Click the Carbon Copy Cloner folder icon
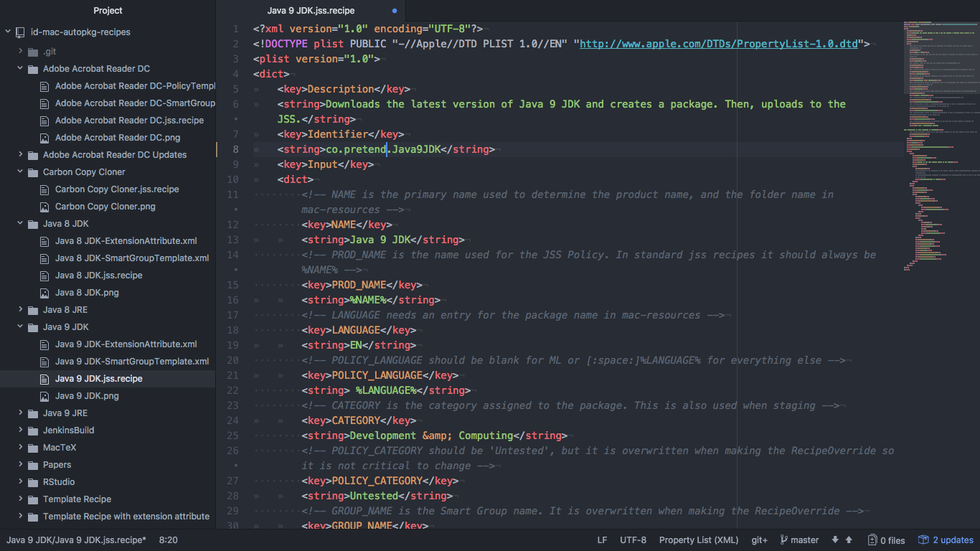The width and height of the screenshot is (980, 551). pos(32,172)
